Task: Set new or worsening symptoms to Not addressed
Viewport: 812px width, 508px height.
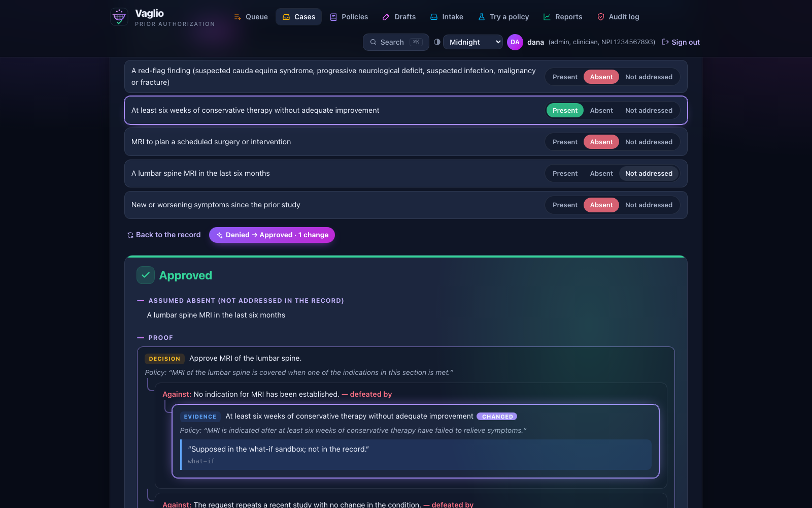Action: coord(649,205)
